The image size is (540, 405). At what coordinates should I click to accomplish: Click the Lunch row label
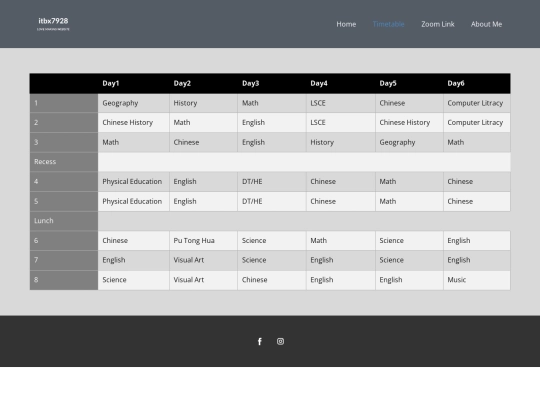pos(64,221)
